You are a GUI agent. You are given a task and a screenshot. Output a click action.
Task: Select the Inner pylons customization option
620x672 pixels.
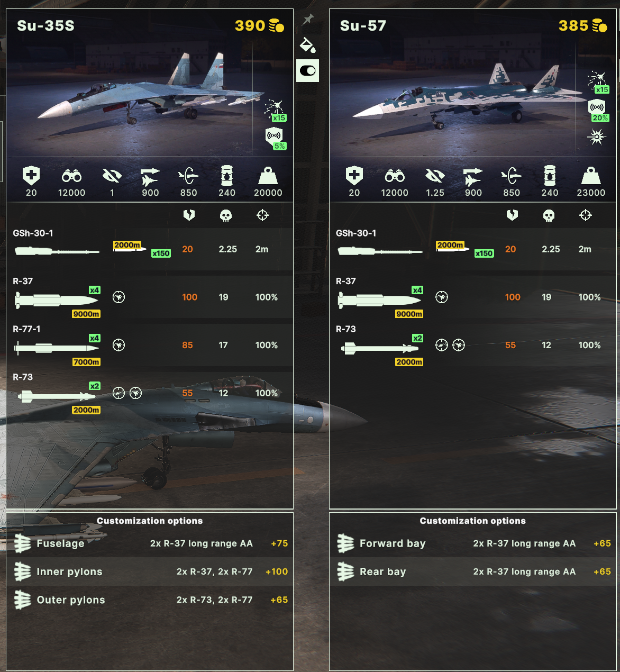150,571
